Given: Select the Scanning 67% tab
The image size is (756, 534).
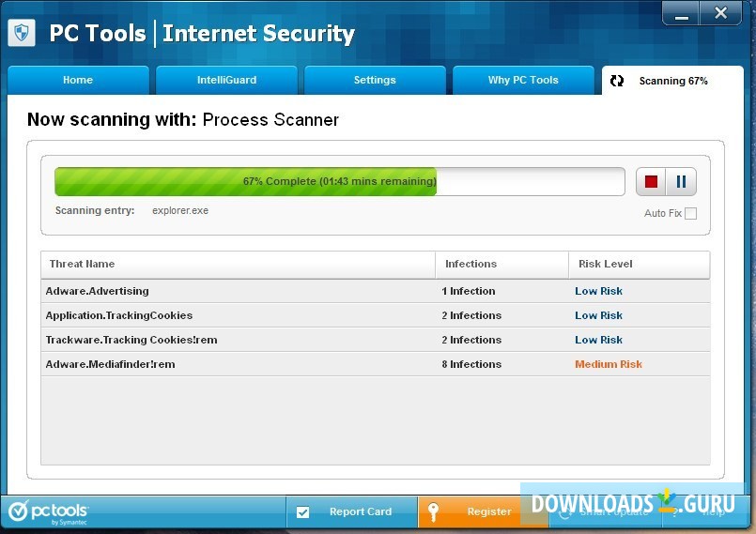Looking at the screenshot, I should (672, 81).
